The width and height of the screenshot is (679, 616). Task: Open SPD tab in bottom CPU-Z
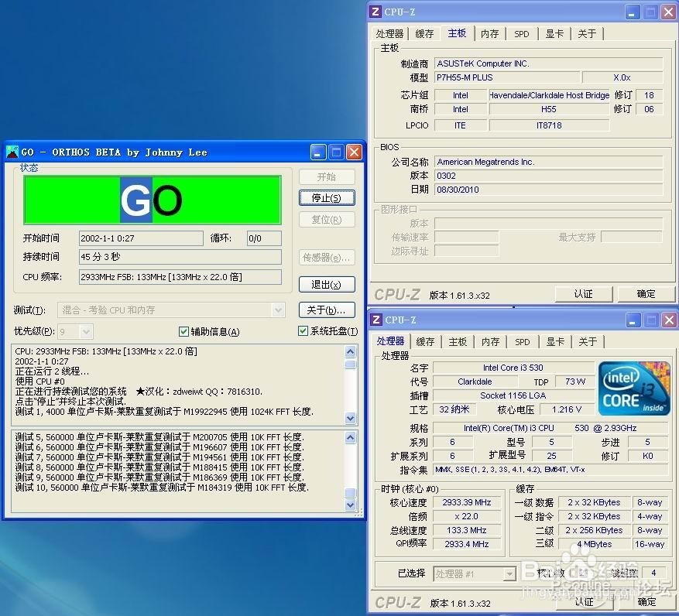523,342
